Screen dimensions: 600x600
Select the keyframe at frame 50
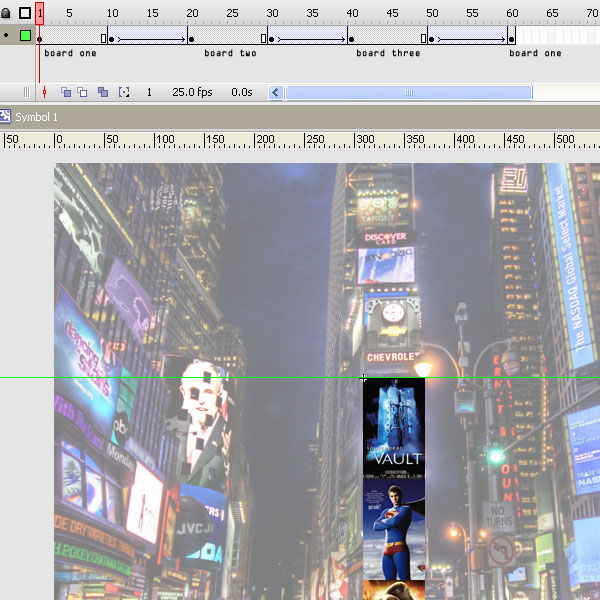click(431, 39)
